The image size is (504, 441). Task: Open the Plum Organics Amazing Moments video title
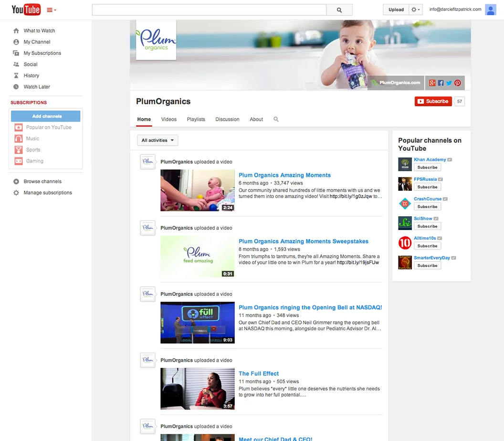click(x=284, y=175)
